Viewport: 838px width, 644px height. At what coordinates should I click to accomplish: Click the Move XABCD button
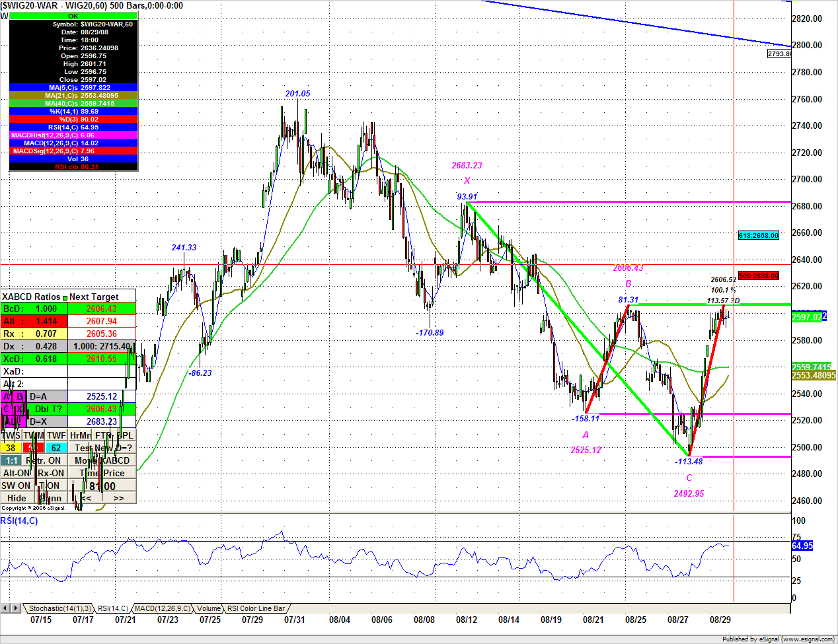102,460
